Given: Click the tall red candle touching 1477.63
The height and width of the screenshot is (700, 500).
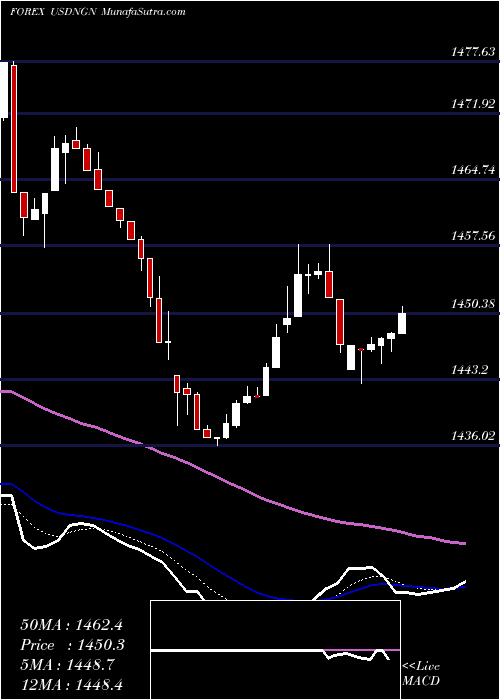Looking at the screenshot, I should [14, 129].
